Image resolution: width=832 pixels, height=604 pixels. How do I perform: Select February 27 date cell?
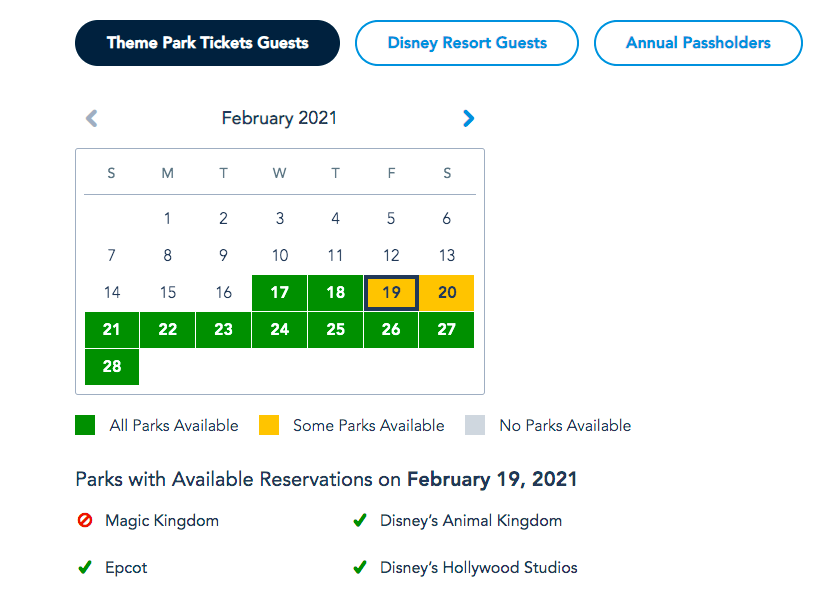[x=447, y=330]
